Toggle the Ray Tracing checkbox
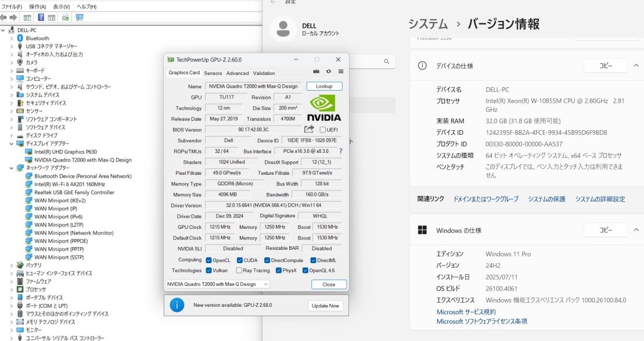 [239, 271]
